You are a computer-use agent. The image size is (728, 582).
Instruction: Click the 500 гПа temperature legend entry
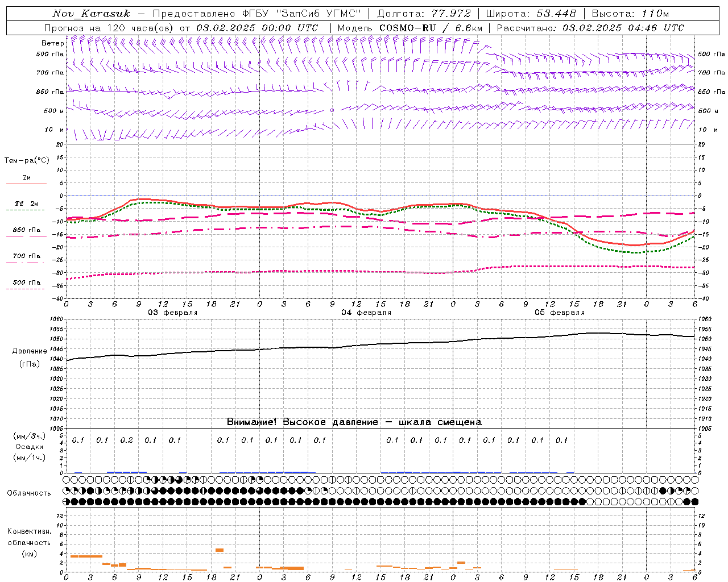pyautogui.click(x=26, y=282)
